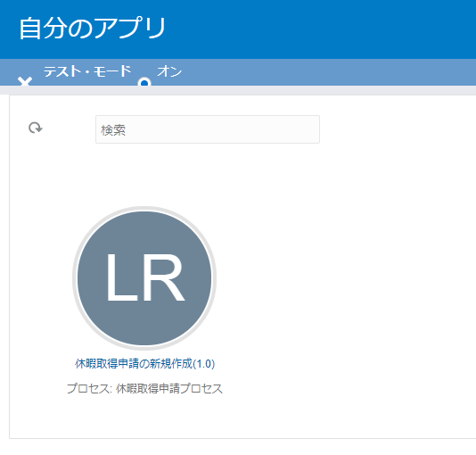Viewport: 476px width, 455px height.
Task: Reload applications using the refresh icon
Action: tap(36, 128)
